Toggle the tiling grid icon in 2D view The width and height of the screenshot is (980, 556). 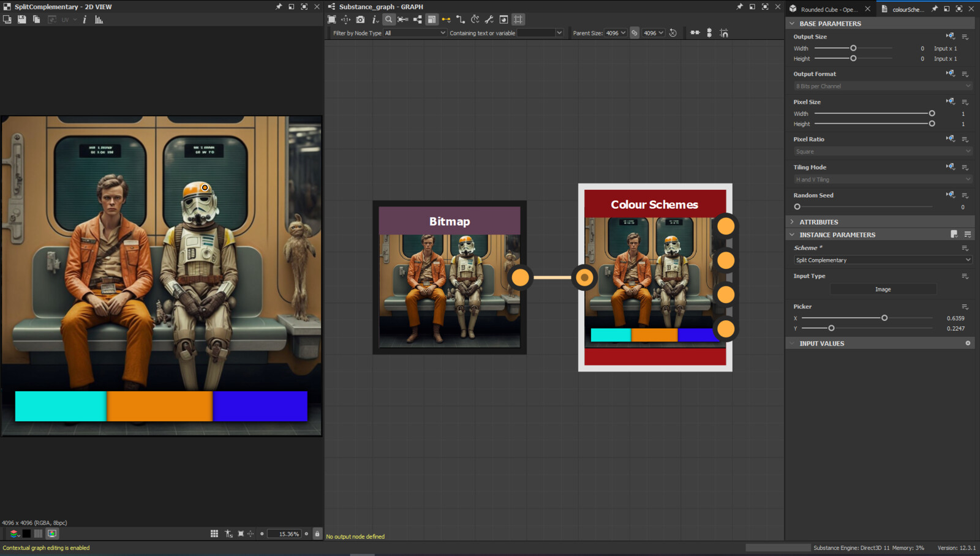(x=214, y=534)
